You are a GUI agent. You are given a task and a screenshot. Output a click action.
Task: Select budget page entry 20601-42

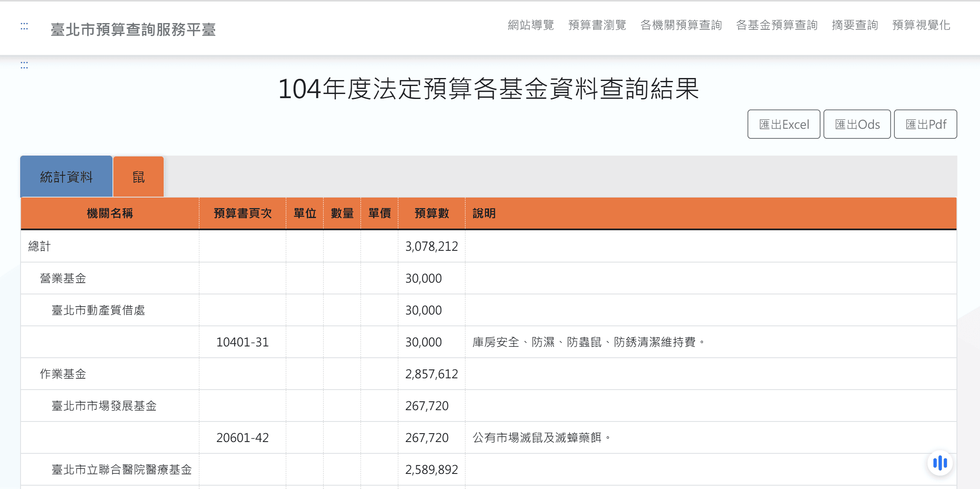coord(242,438)
